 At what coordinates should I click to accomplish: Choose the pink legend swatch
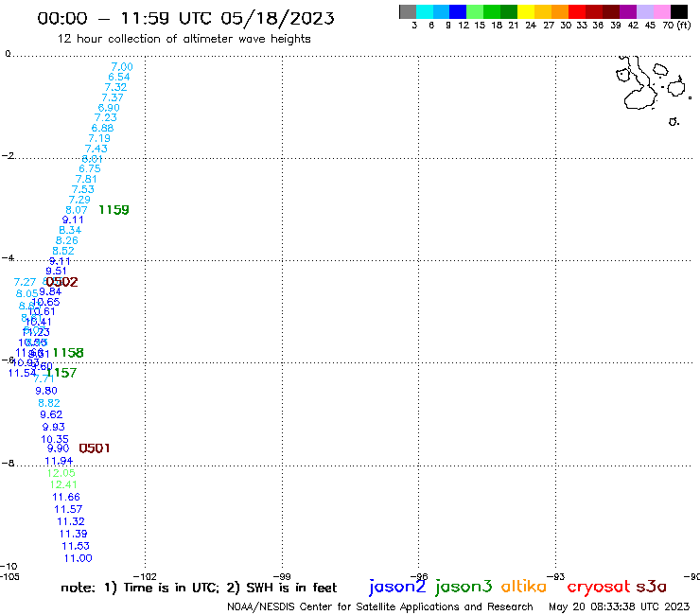[662, 11]
